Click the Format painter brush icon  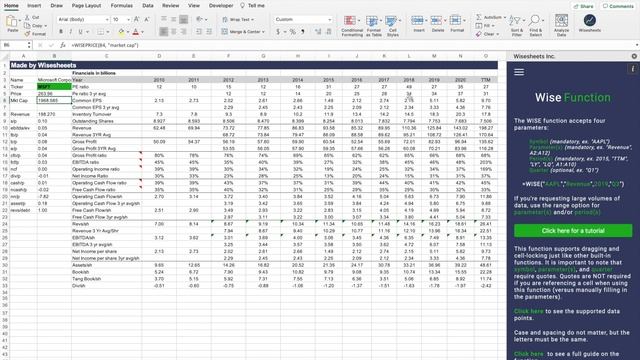click(x=27, y=34)
